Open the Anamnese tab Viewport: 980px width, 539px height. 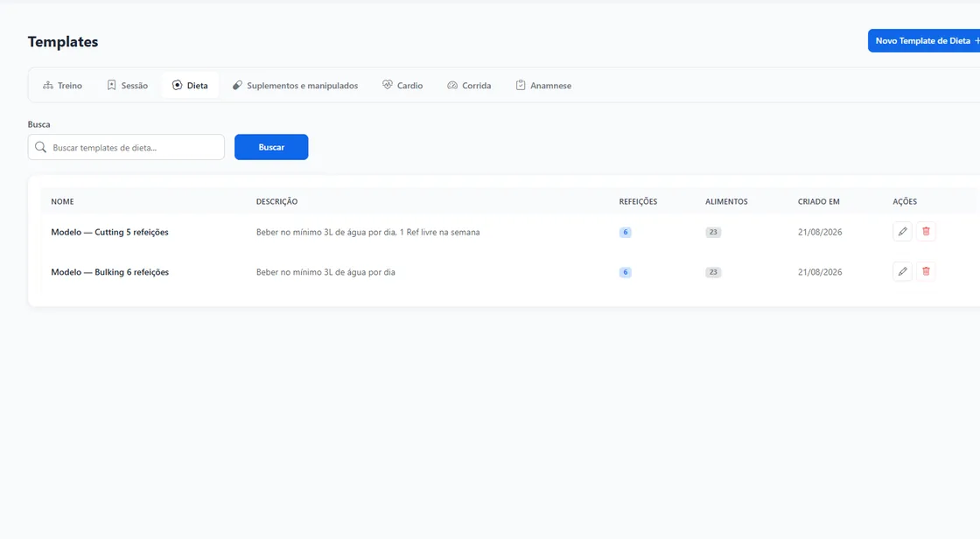[x=543, y=86]
